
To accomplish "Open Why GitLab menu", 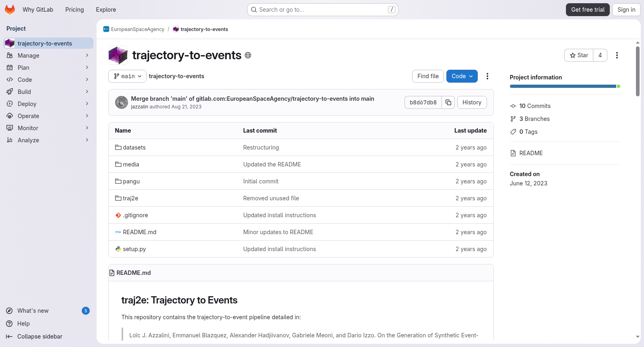I will 38,10.
